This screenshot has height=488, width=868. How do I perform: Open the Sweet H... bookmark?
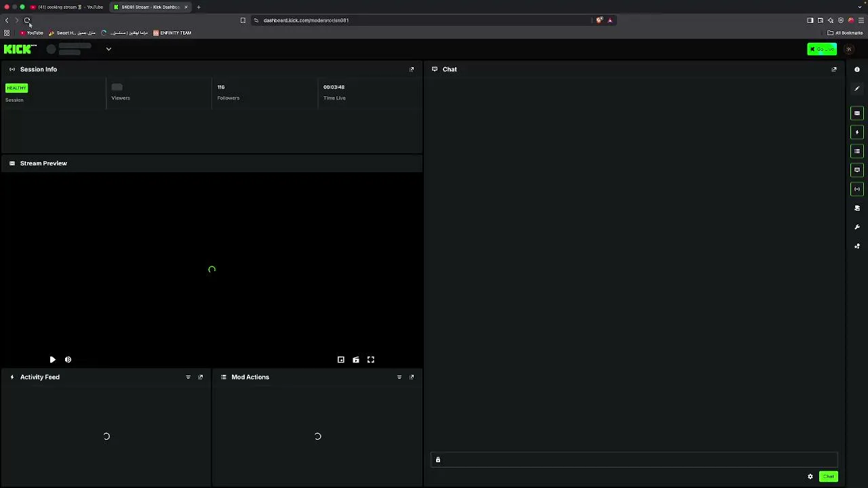[x=72, y=33]
